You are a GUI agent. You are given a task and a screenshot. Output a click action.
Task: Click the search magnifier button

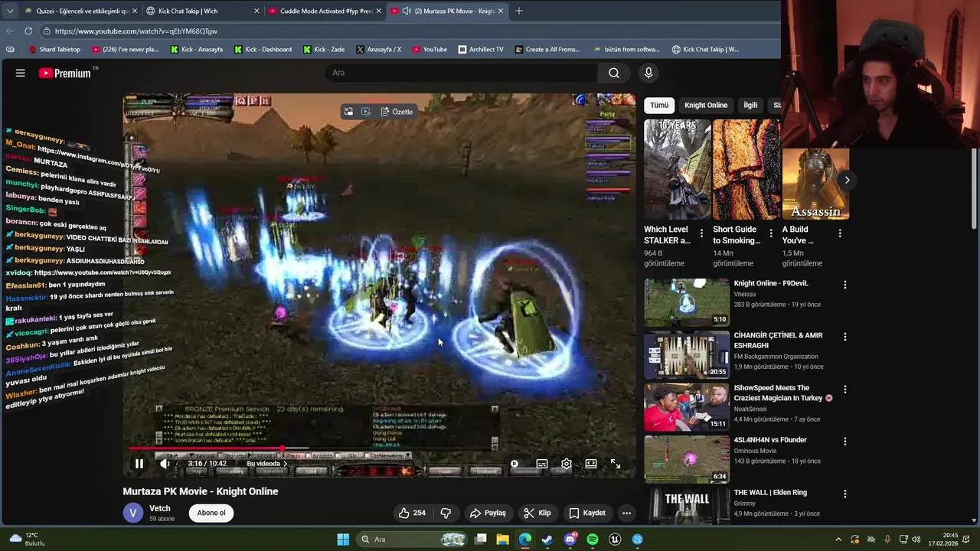click(x=614, y=73)
